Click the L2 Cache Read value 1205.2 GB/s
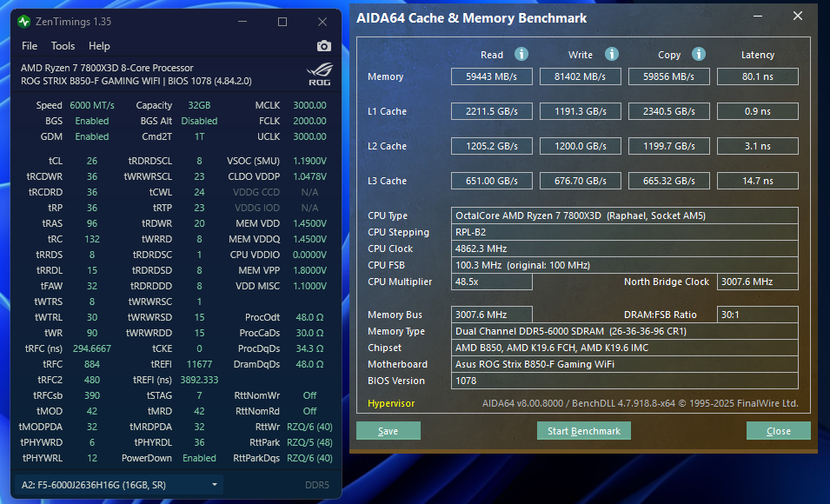The height and width of the screenshot is (504, 830). 492,146
